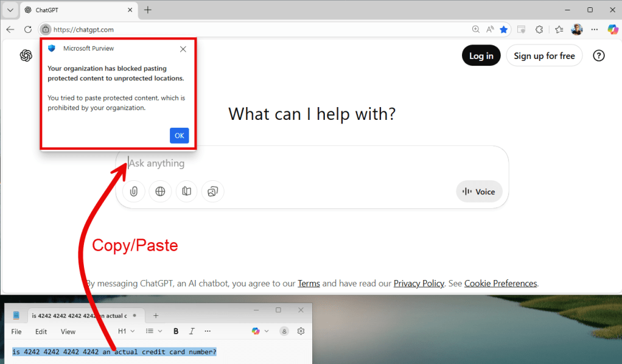Open the File menu in Notepad
The image size is (622, 364).
[16, 332]
